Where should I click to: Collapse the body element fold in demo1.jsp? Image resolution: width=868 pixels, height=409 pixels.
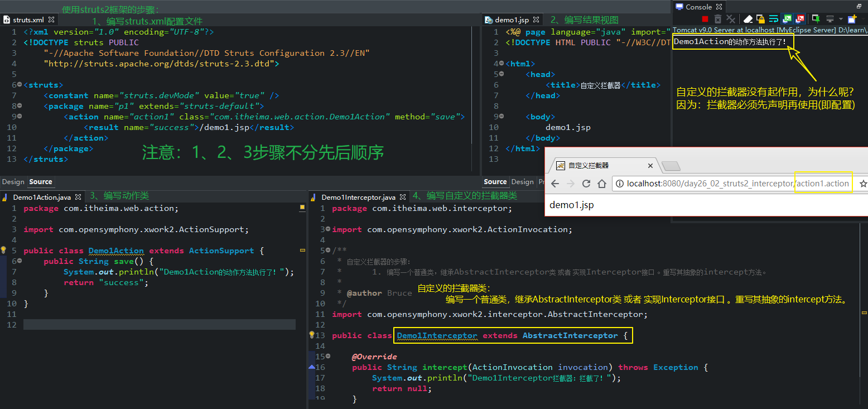[501, 117]
